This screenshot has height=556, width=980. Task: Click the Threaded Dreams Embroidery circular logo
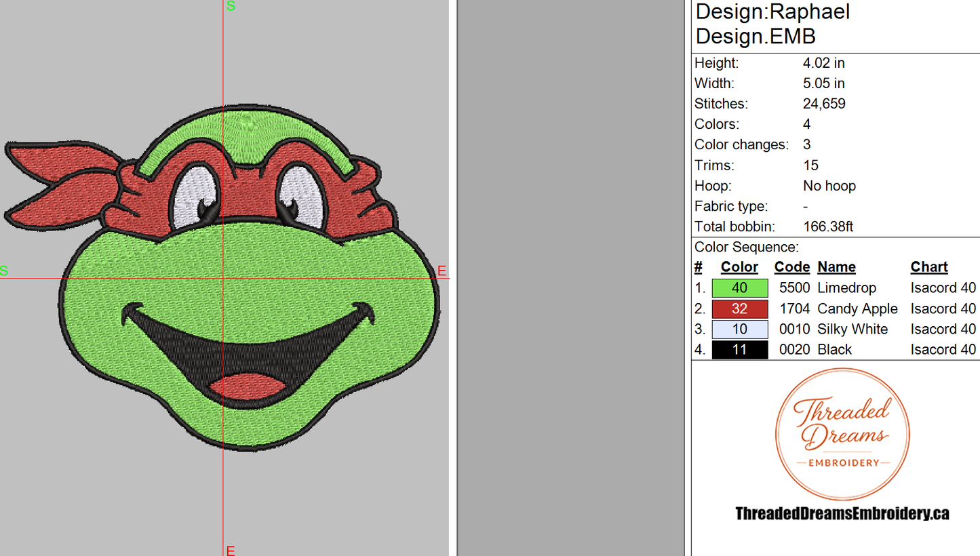(x=842, y=435)
